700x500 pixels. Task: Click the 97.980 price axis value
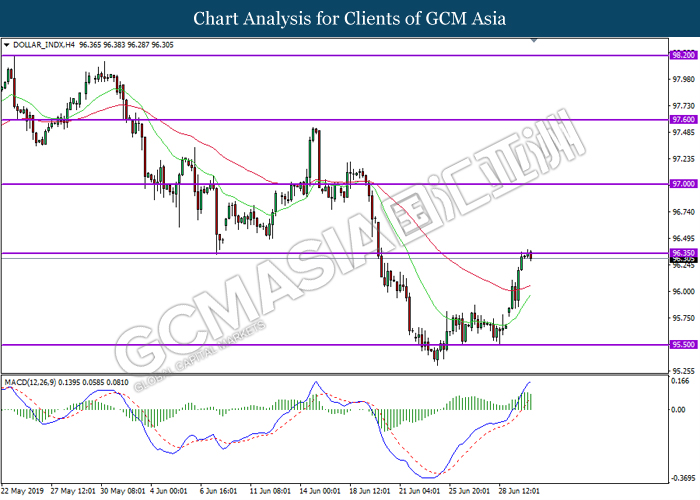[683, 79]
